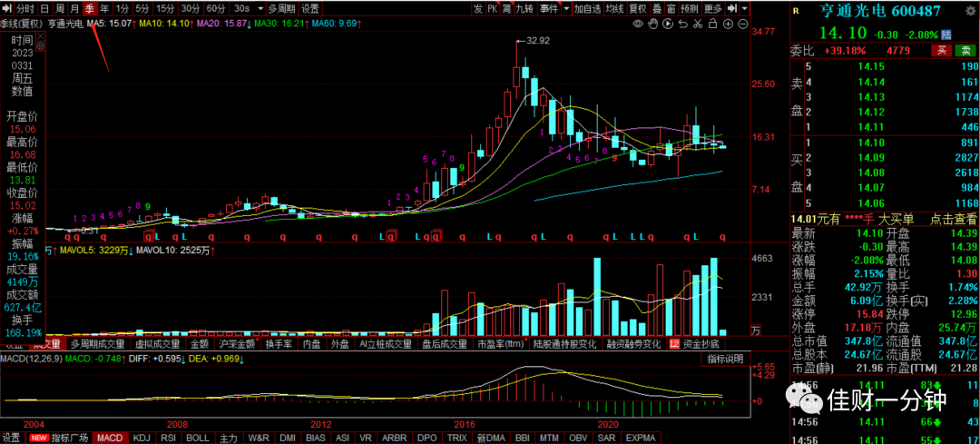Click the replay playback circle icon
Screen dimensions: 980x444
668,24
